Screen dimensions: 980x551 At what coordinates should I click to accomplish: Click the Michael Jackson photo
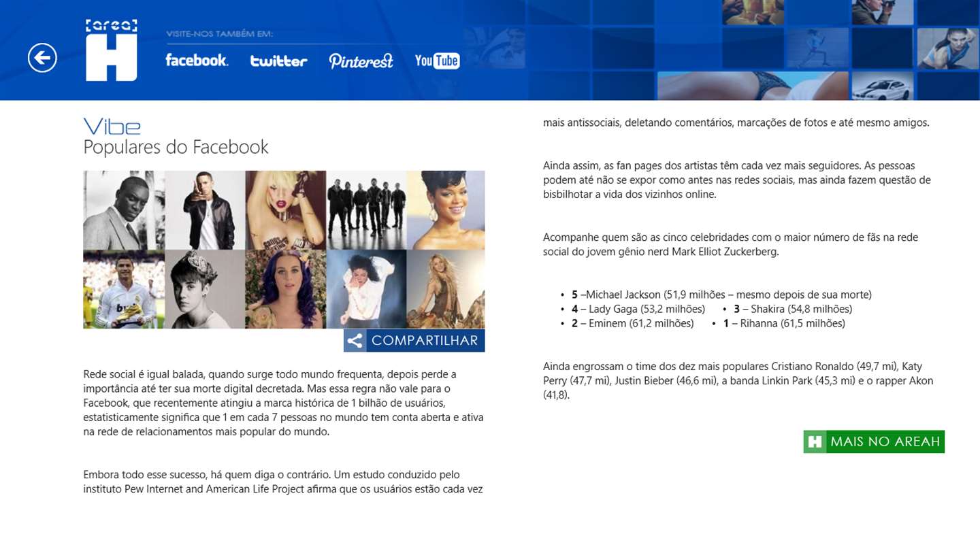click(x=366, y=289)
